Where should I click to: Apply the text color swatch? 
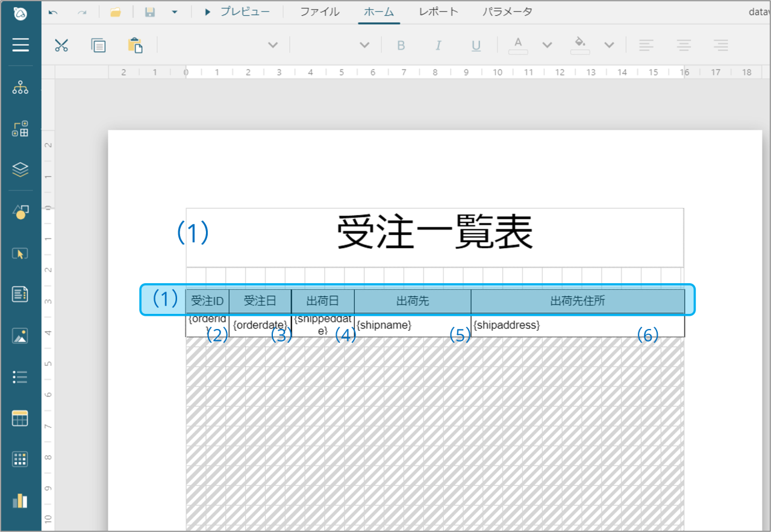518,45
